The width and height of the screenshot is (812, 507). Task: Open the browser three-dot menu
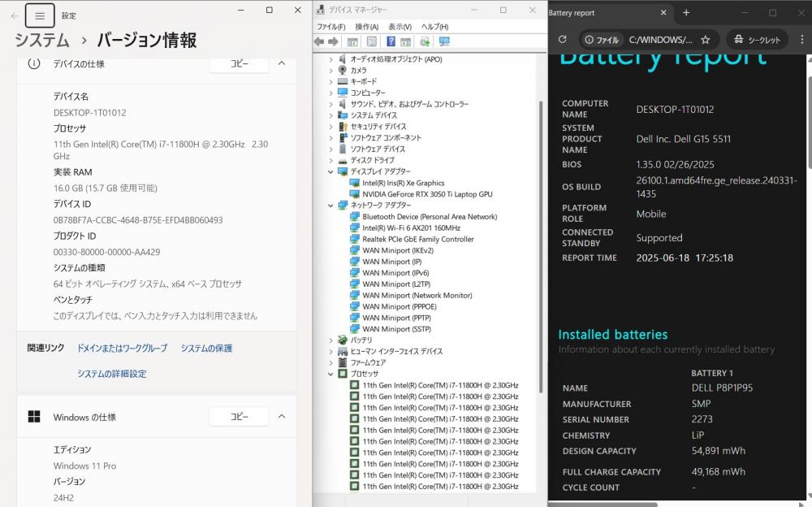click(802, 39)
